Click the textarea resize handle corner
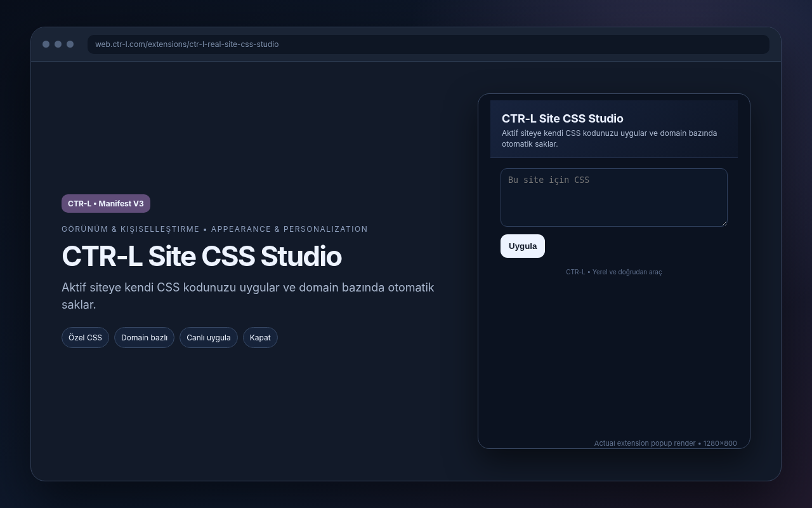This screenshot has height=508, width=812. tap(723, 222)
